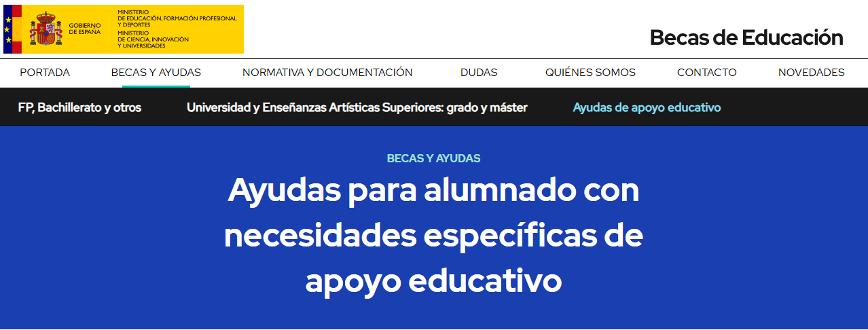
Task: Click the BECAS Y AYUDAS breadcrumb label
Action: click(433, 158)
